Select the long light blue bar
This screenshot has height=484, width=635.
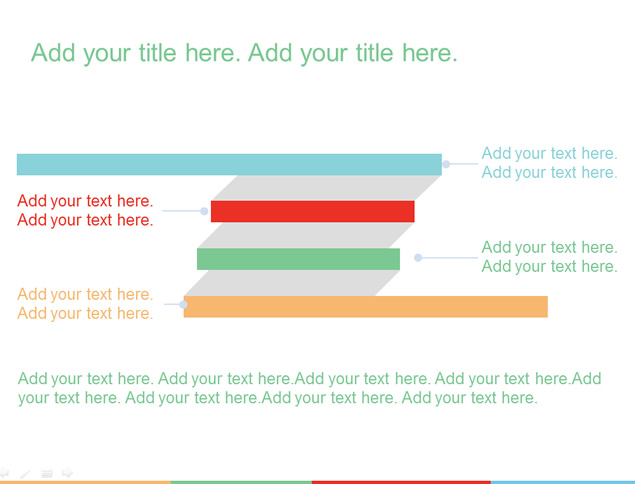(x=229, y=164)
